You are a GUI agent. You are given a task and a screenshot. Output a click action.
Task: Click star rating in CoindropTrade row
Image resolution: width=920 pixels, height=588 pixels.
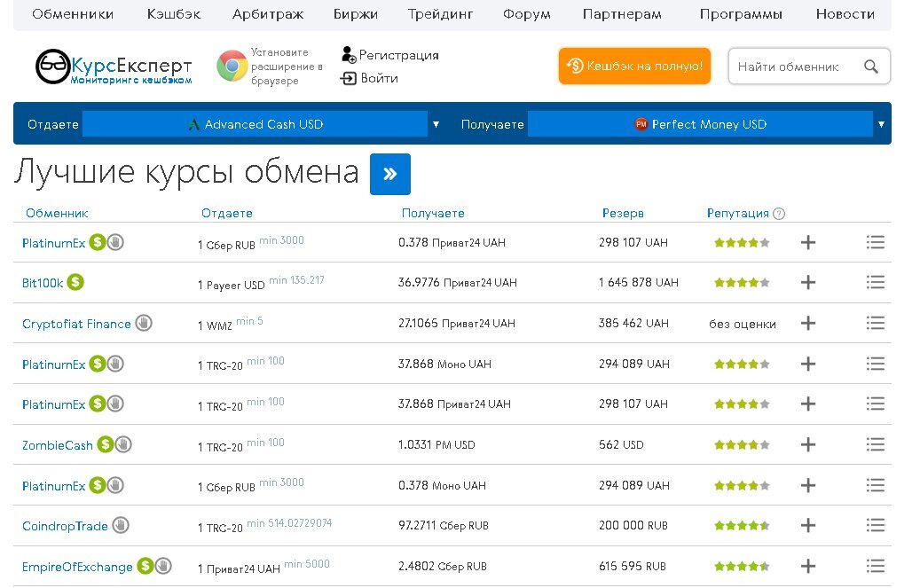point(742,526)
